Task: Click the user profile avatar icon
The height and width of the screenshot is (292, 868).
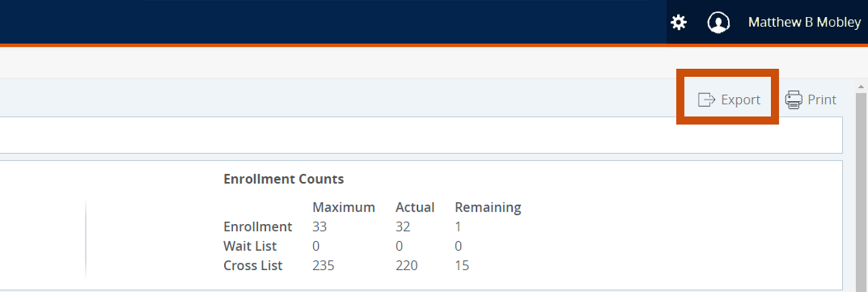Action: [718, 22]
